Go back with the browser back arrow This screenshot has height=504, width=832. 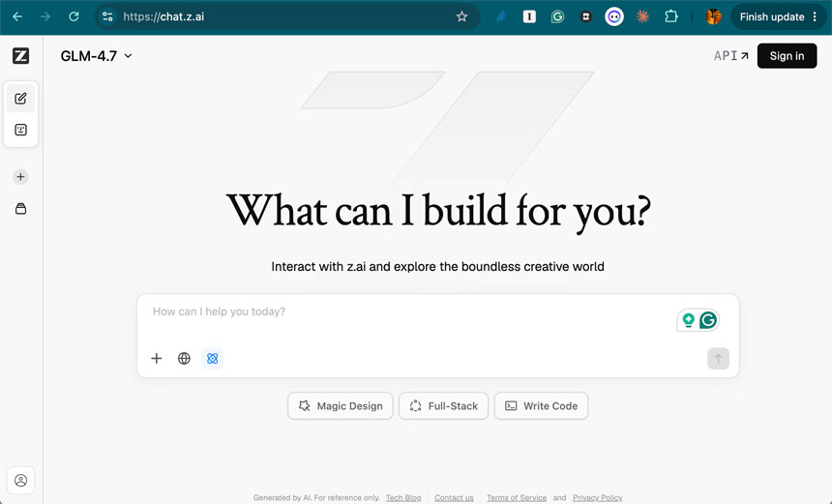point(17,16)
